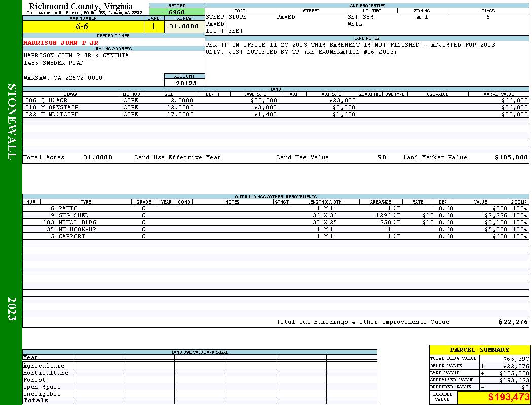Click Total Acres value 31.0000
This screenshot has width=532, height=405.
(98, 158)
